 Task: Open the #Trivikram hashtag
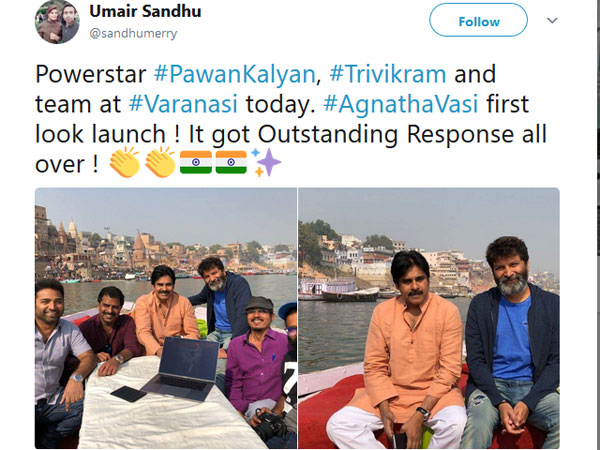[388, 74]
